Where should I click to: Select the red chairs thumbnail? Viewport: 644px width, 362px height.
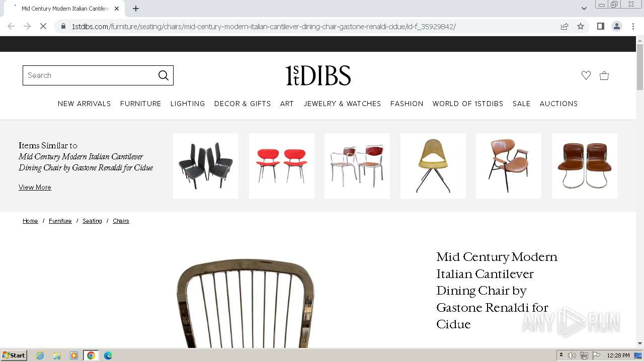(282, 166)
